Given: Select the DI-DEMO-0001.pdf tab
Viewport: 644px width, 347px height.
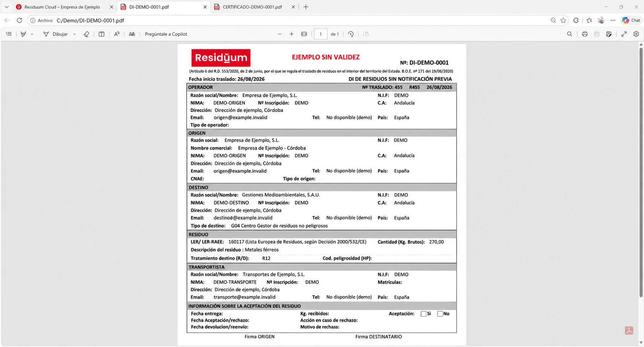Looking at the screenshot, I should pyautogui.click(x=149, y=7).
